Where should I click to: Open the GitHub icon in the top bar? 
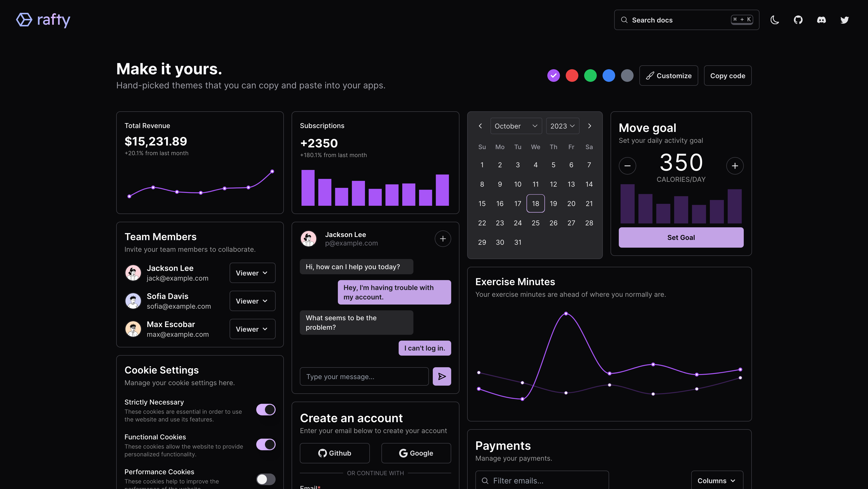click(798, 20)
